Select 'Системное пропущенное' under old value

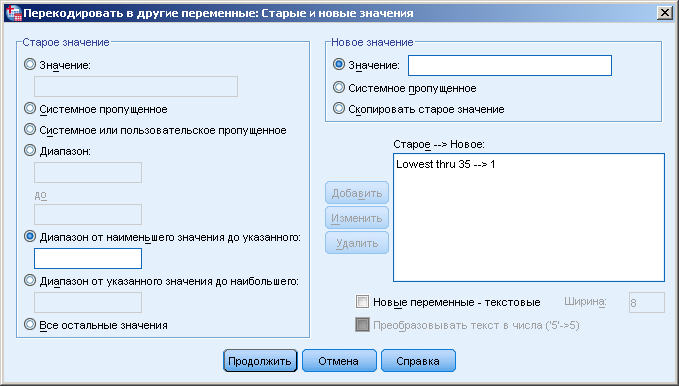[x=30, y=108]
